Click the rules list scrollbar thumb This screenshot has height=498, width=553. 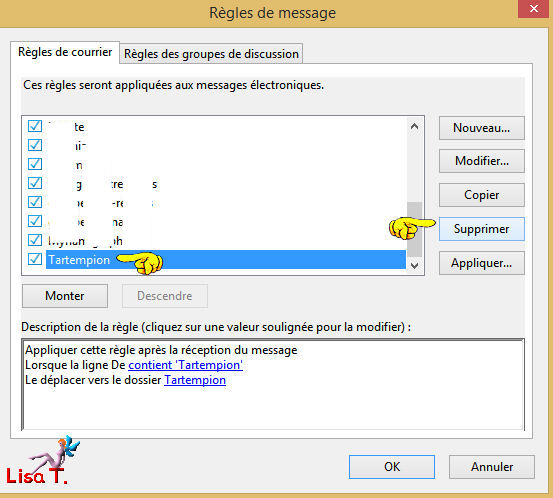415,229
